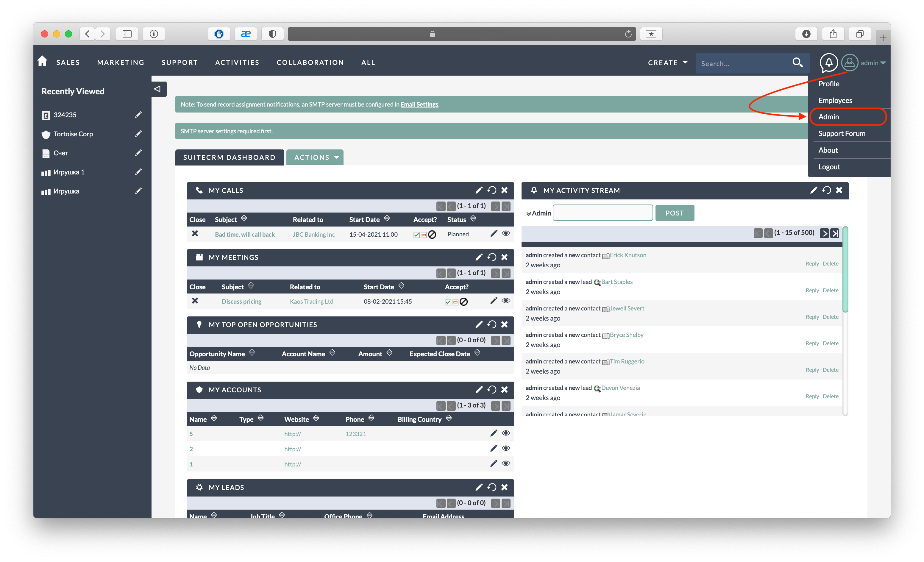View account 1 details eye icon
This screenshot has width=924, height=562.
pyautogui.click(x=506, y=463)
